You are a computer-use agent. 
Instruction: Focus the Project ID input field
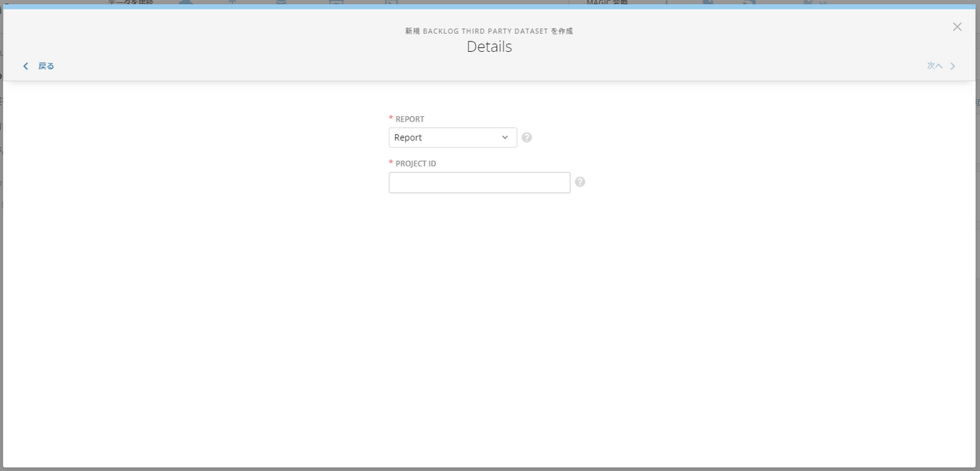[479, 182]
